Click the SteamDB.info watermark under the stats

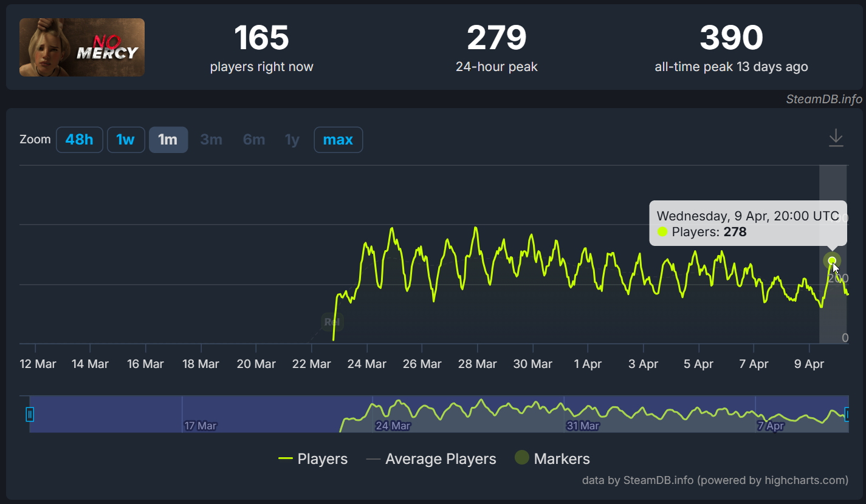click(x=823, y=99)
